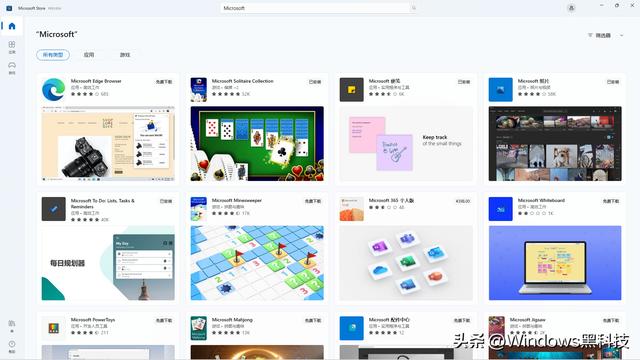The image size is (640, 360).
Task: Open the Gaming section in the sidebar
Action: coord(12,68)
